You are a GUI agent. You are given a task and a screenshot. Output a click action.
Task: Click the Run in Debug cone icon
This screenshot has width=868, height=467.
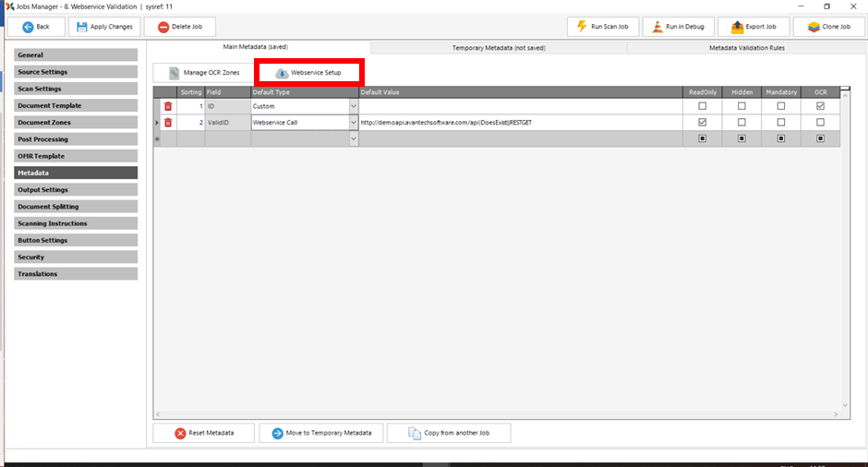tap(657, 27)
